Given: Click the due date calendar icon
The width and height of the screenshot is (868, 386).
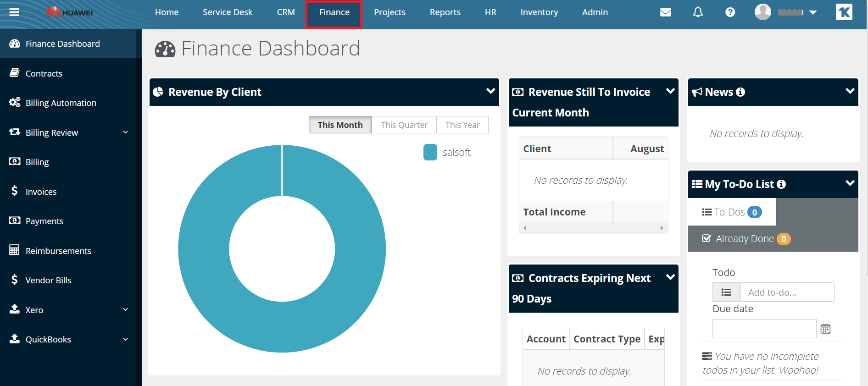Looking at the screenshot, I should click(825, 329).
